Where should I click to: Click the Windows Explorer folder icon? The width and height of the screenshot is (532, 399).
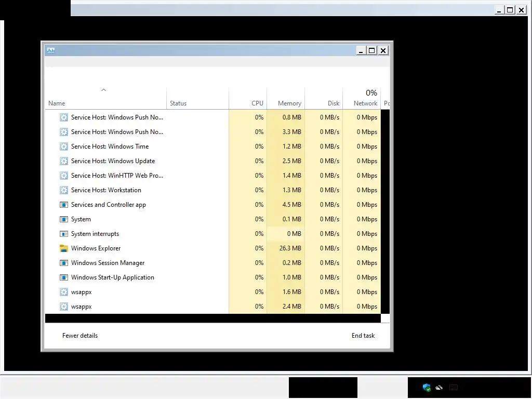click(x=63, y=248)
